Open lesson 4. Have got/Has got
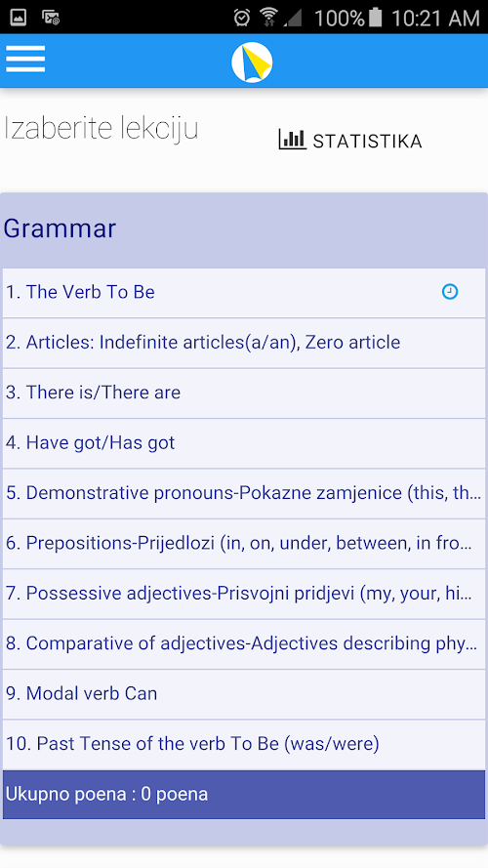 pyautogui.click(x=244, y=443)
